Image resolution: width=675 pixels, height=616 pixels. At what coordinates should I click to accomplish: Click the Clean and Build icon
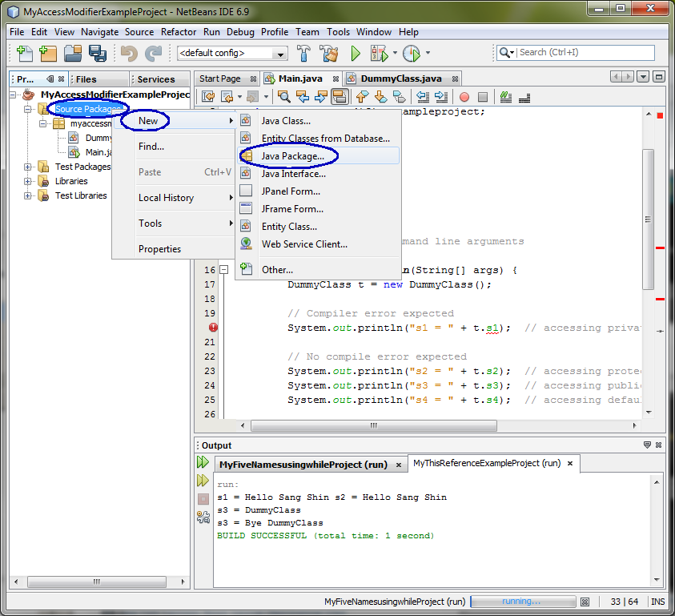[x=329, y=53]
